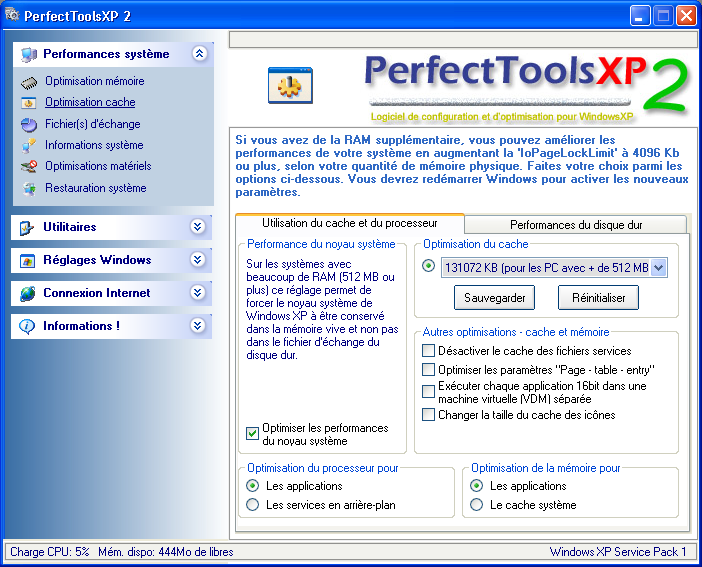Click the Réglages Windows header label
Viewport: 702px width, 567px height.
97,260
